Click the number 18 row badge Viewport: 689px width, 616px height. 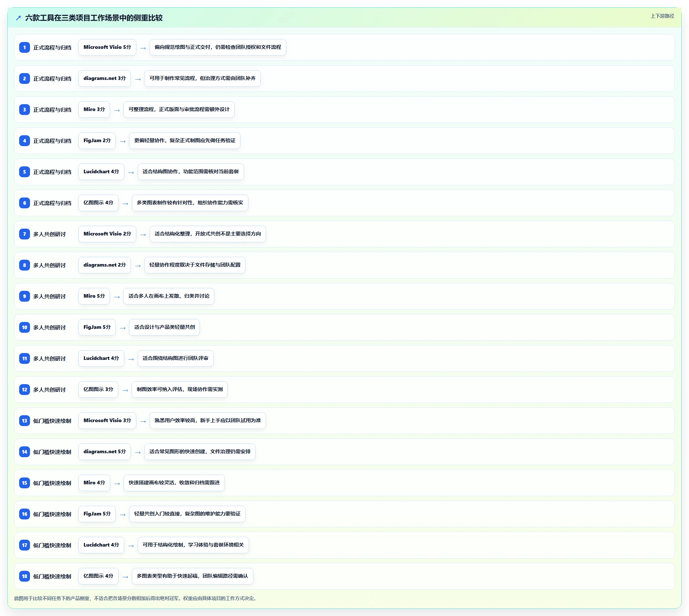point(25,576)
